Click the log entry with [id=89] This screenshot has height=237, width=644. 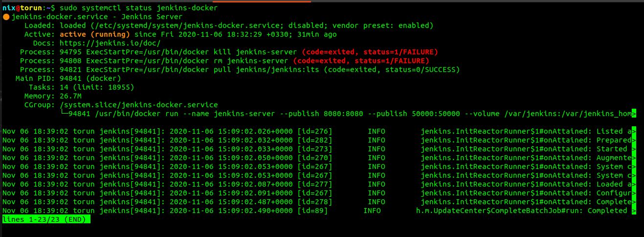[319, 211]
